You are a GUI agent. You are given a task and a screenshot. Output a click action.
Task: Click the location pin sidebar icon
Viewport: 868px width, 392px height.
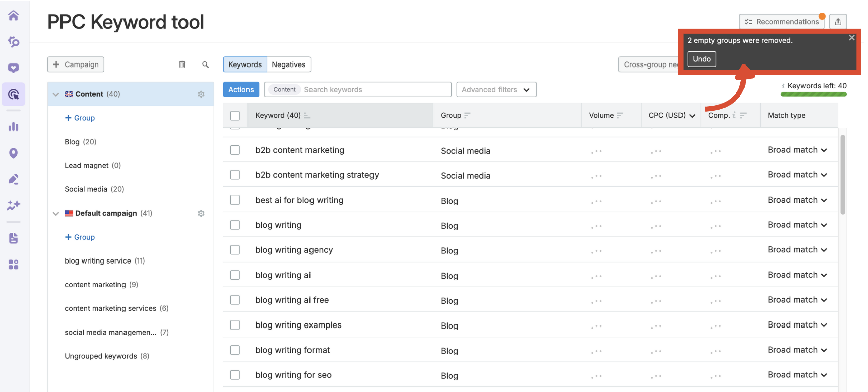(x=14, y=153)
